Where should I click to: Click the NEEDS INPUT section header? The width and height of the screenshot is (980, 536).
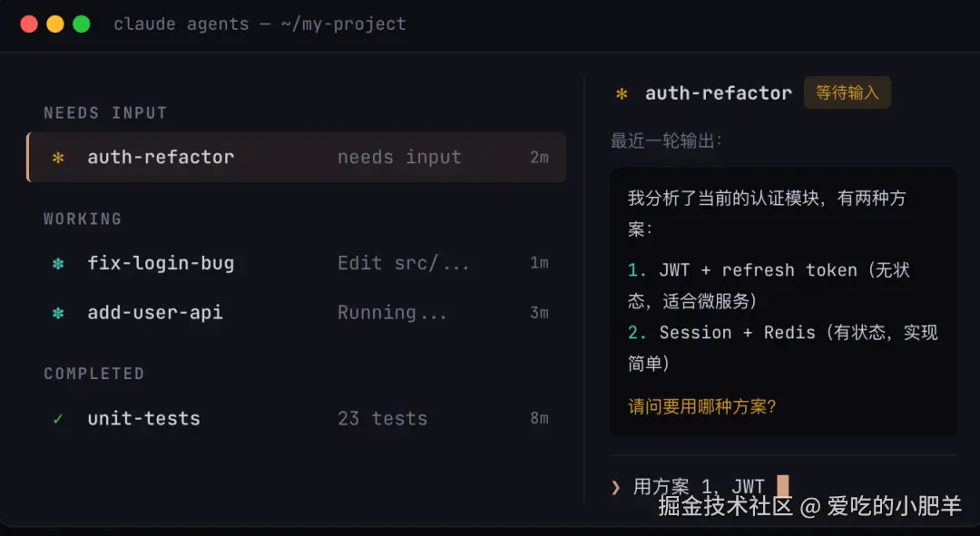point(105,113)
